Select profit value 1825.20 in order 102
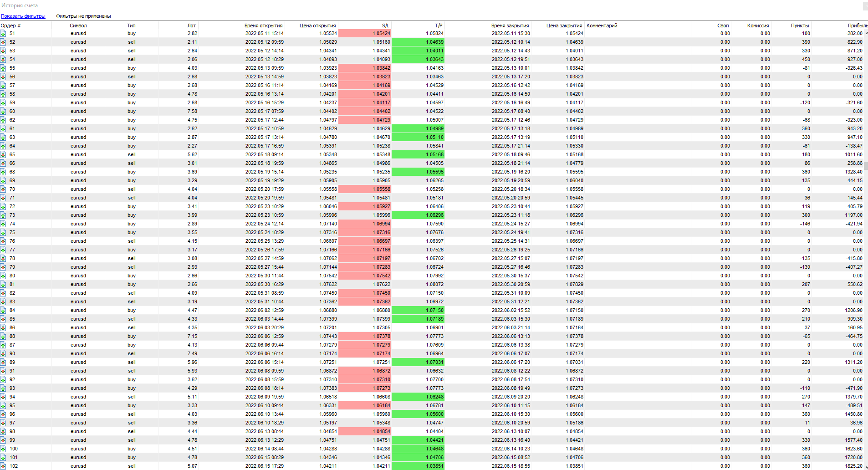 853,466
